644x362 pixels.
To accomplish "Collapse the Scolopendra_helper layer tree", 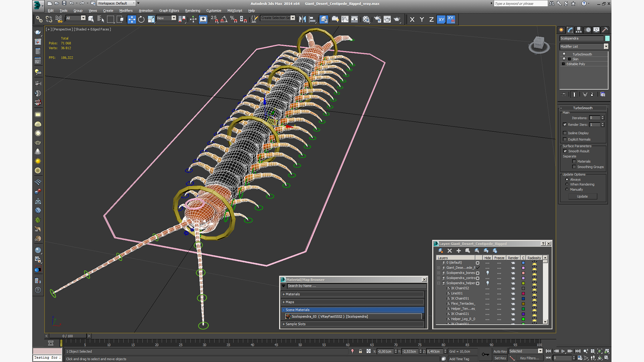I will pos(438,283).
